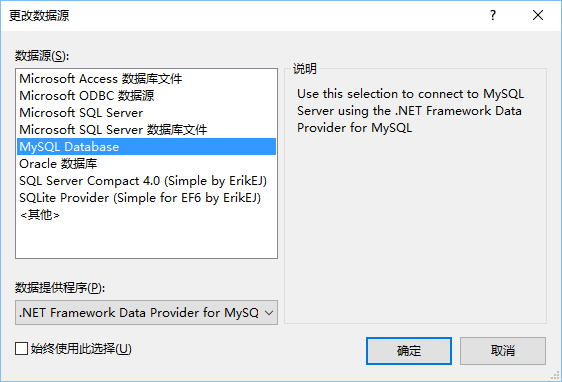Click the 说明 description text area
The image size is (562, 382).
click(x=410, y=111)
